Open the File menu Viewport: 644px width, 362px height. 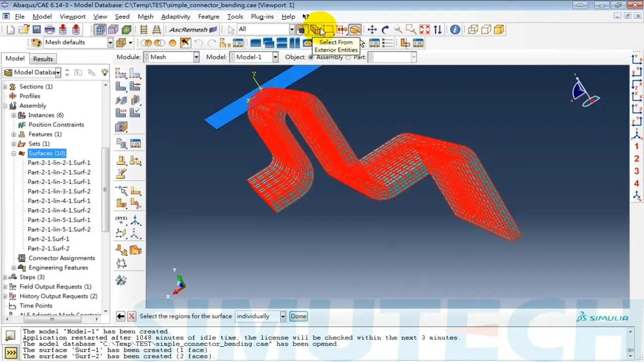tap(20, 16)
